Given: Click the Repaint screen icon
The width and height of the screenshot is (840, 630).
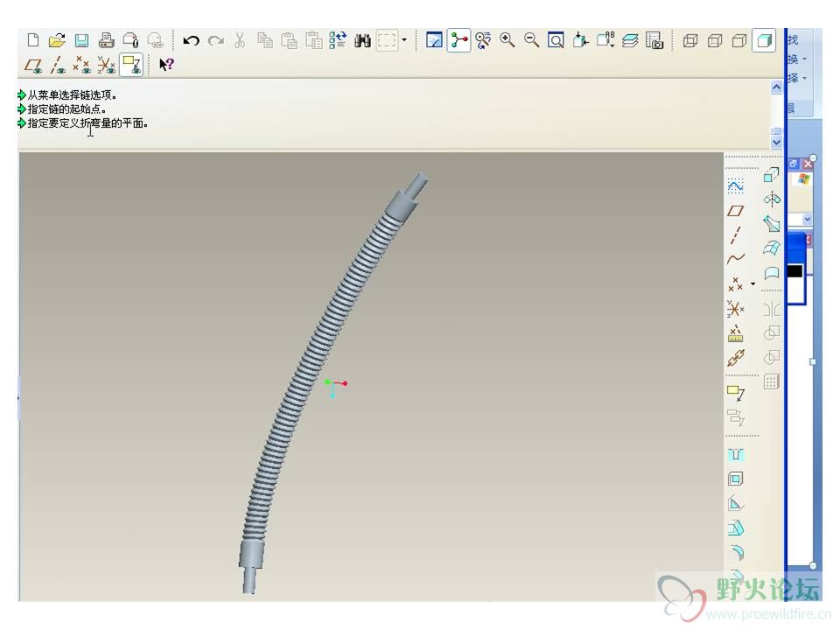Looking at the screenshot, I should [x=434, y=40].
